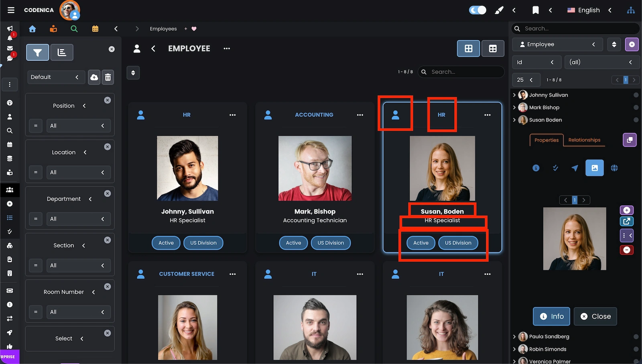642x364 pixels.
Task: Add a new record with the purple plus icon
Action: click(632, 45)
